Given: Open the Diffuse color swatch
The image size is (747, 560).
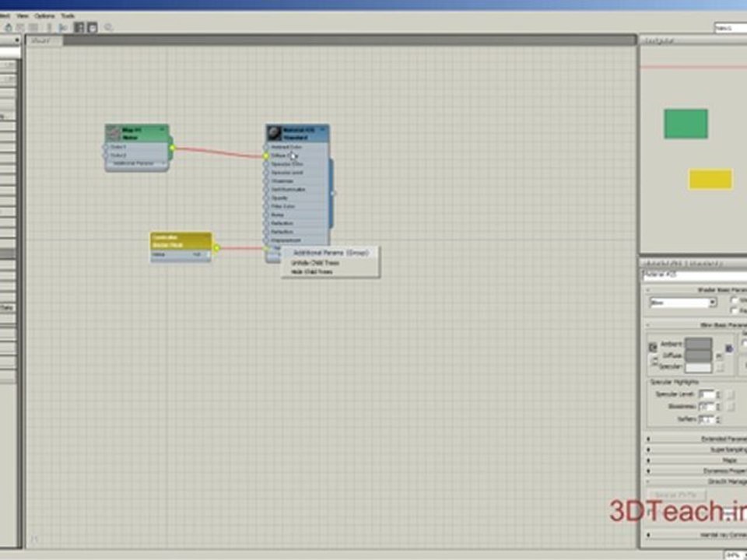Looking at the screenshot, I should tap(699, 355).
